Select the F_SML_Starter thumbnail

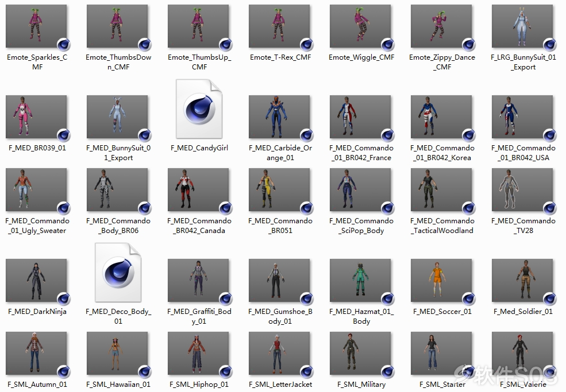click(x=441, y=354)
